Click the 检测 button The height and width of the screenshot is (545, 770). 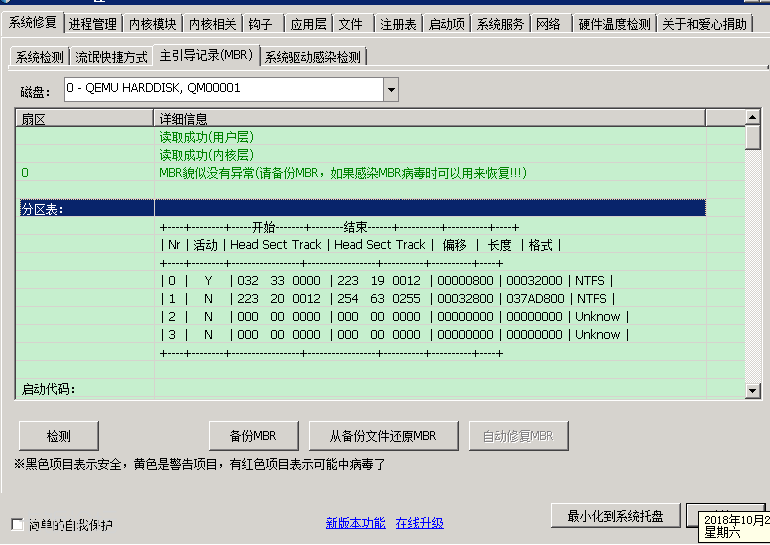coord(59,436)
